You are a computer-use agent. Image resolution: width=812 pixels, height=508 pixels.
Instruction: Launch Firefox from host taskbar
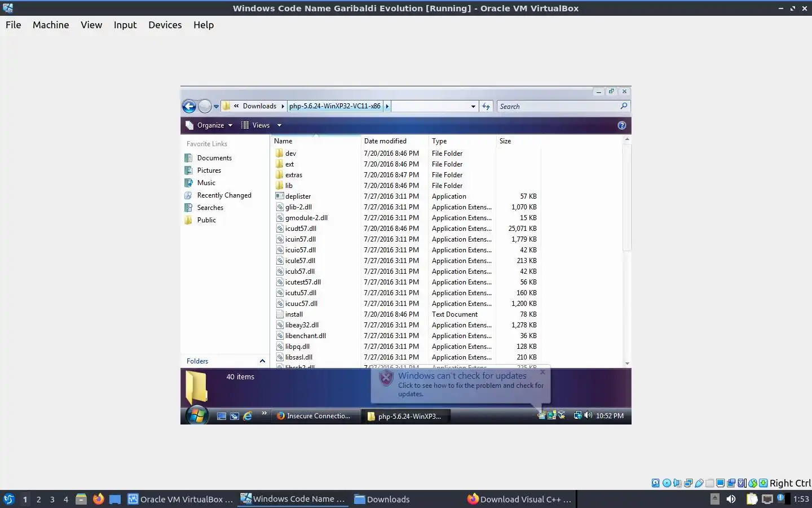pyautogui.click(x=99, y=499)
